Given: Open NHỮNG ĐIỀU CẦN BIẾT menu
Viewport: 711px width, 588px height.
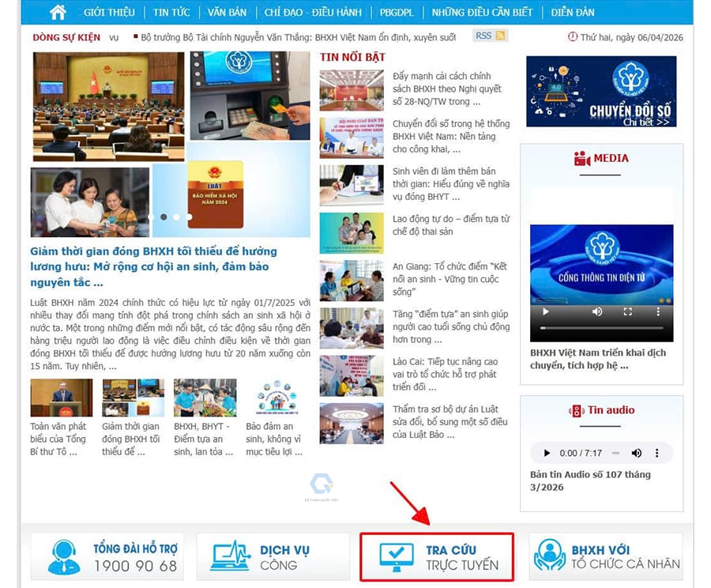Looking at the screenshot, I should [482, 13].
